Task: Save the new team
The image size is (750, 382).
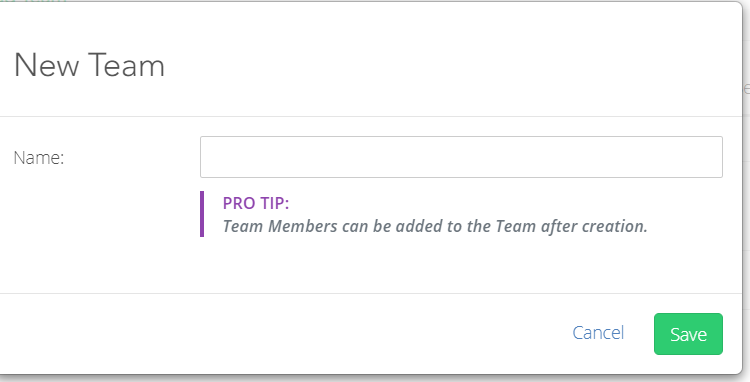Action: click(x=688, y=334)
